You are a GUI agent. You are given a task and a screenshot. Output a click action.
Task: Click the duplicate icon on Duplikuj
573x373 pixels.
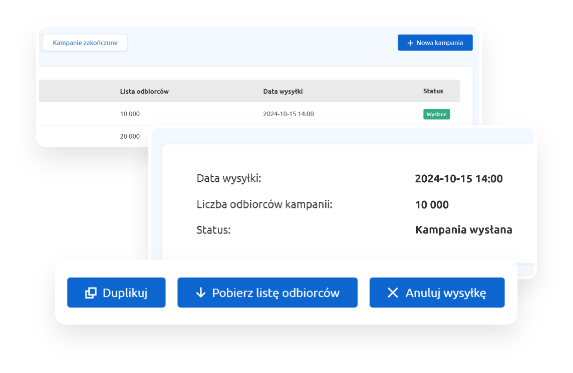91,293
